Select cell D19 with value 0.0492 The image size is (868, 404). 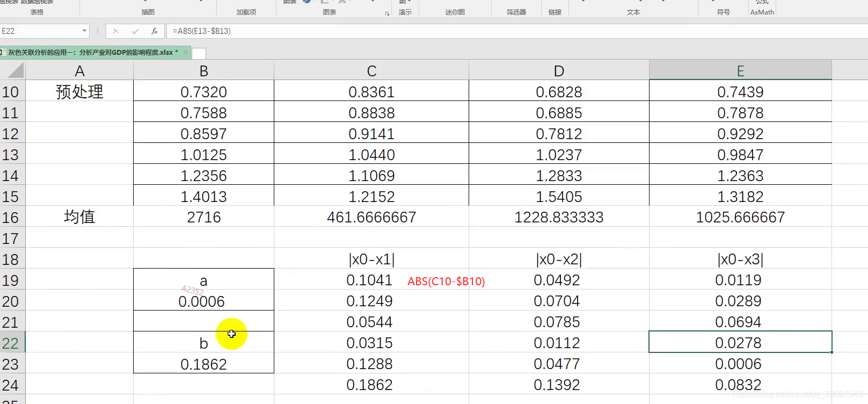(x=559, y=280)
